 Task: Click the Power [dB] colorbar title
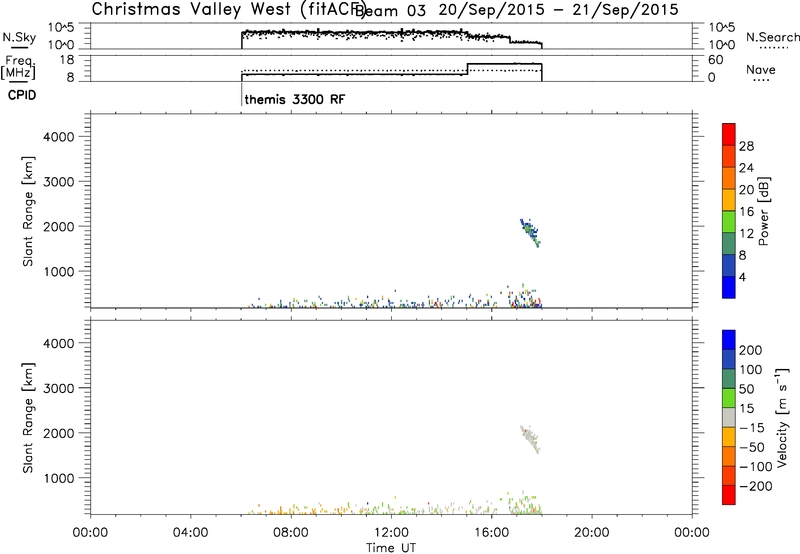[x=763, y=211]
